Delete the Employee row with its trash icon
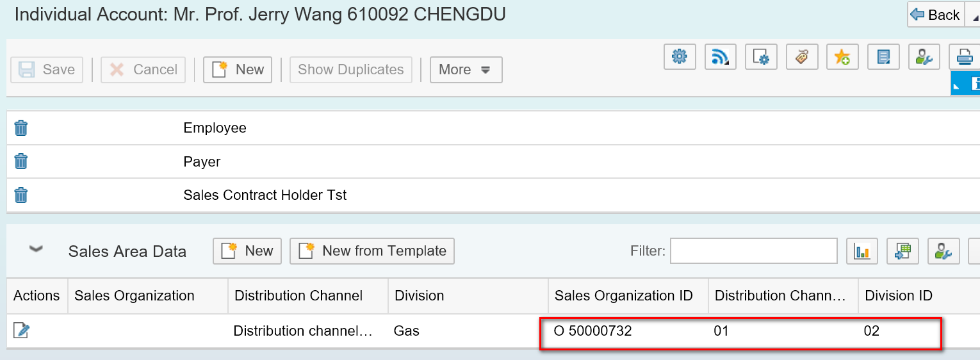980x360 pixels. [x=21, y=128]
